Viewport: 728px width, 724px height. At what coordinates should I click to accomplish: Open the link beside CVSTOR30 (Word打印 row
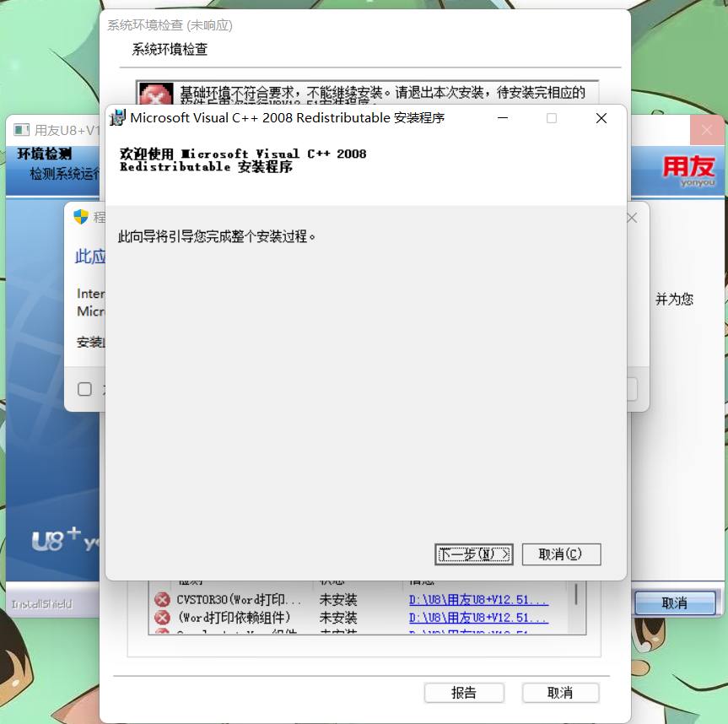tap(478, 600)
